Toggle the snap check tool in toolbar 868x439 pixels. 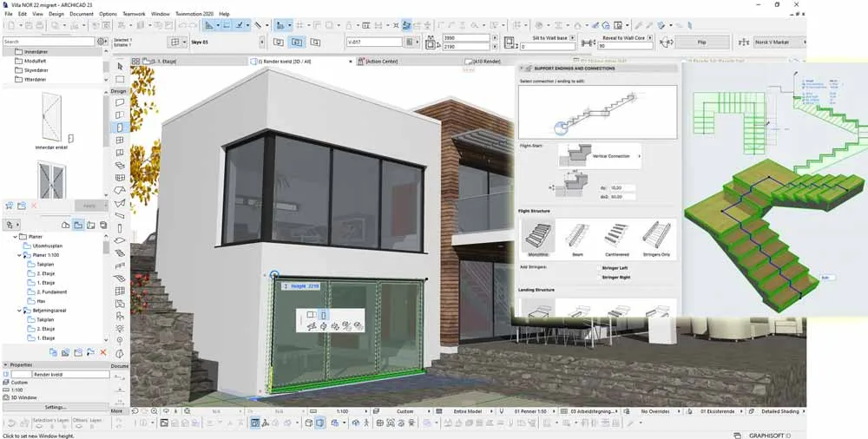point(240,25)
